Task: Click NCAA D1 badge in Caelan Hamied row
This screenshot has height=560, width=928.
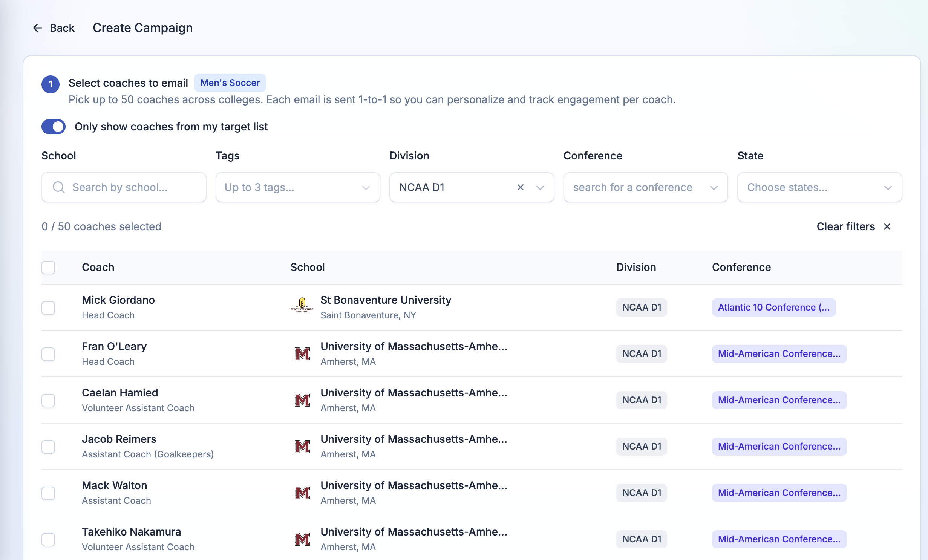Action: click(x=642, y=400)
